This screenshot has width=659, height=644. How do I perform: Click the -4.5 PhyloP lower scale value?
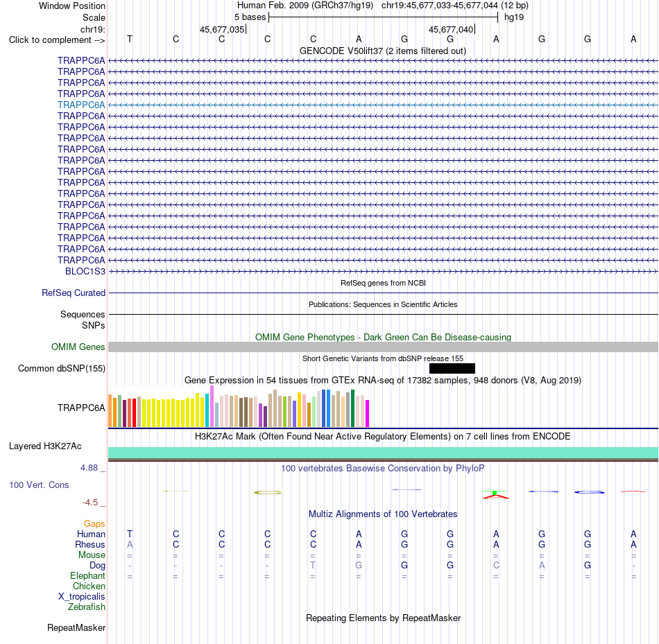[90, 503]
